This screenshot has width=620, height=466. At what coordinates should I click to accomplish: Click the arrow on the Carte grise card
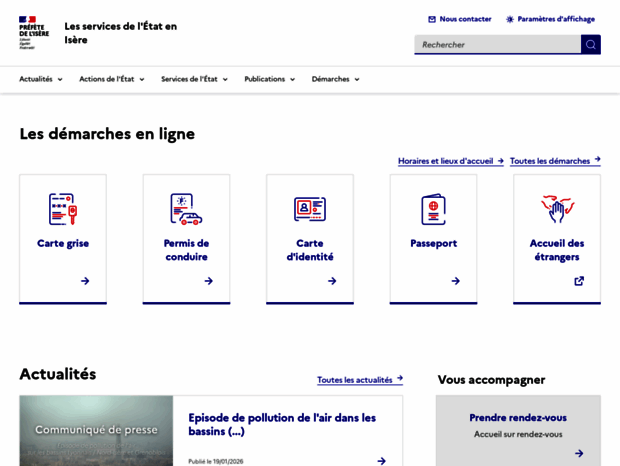click(85, 281)
